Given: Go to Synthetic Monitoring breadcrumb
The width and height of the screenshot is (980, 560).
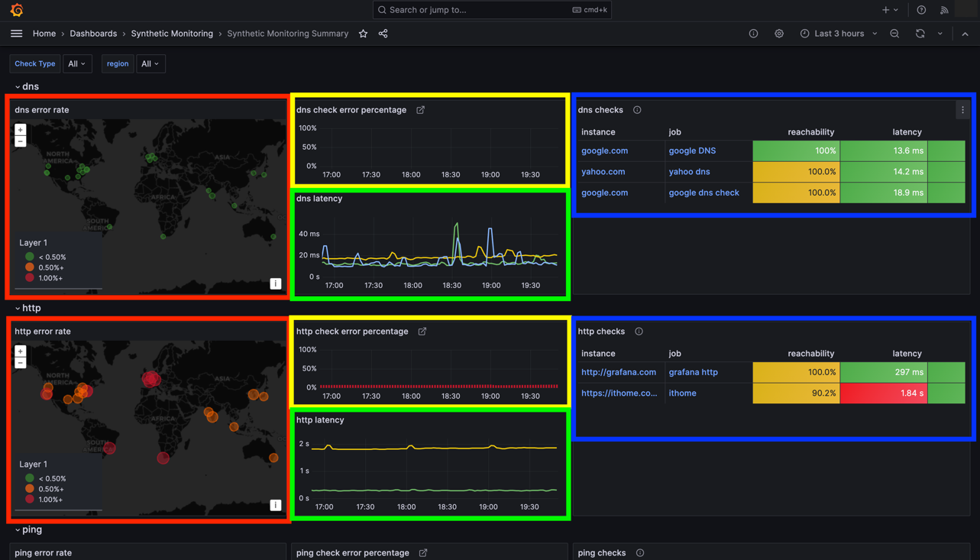Looking at the screenshot, I should pos(172,34).
